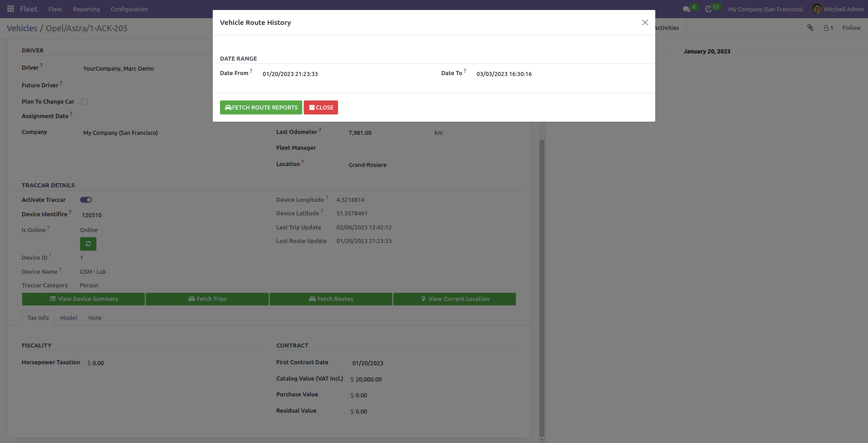Click the attachments paperclip icon

coord(810,28)
